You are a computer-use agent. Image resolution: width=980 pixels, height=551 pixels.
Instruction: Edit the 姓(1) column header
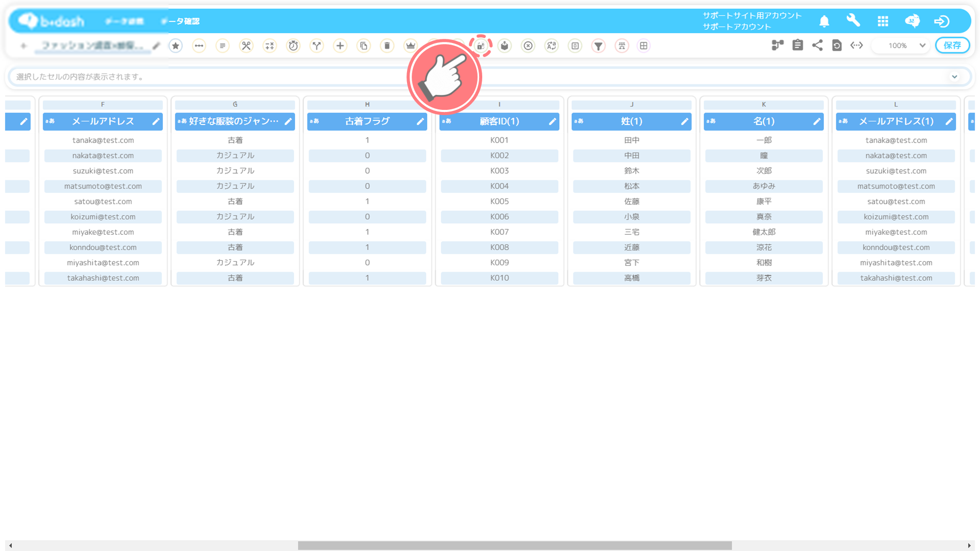click(685, 121)
